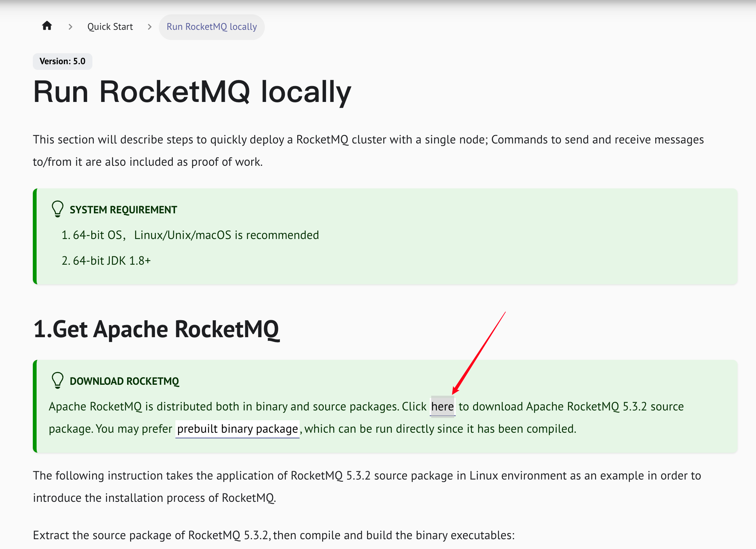Open the prebuilt binary package link
The height and width of the screenshot is (549, 756).
tap(237, 429)
